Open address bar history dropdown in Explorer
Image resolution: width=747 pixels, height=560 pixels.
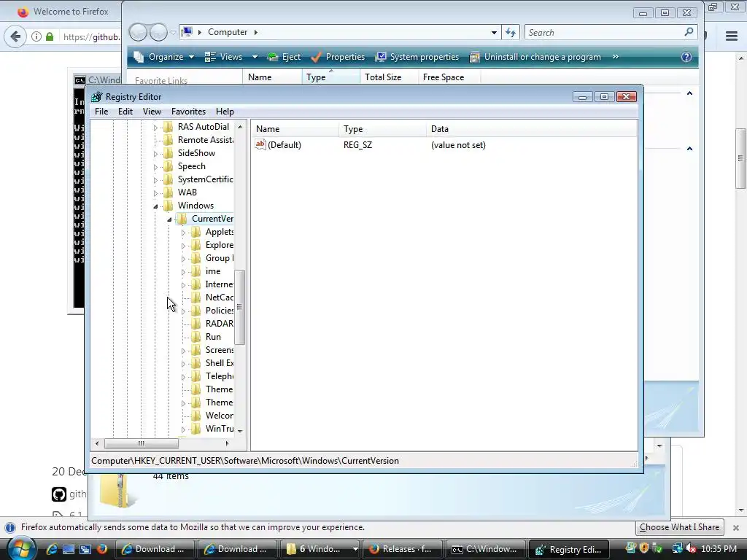coord(494,32)
